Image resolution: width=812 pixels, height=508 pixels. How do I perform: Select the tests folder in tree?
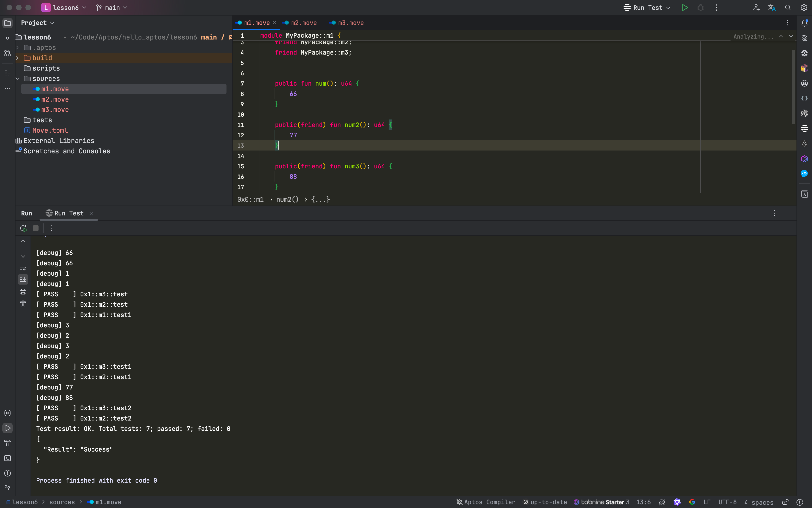point(38,120)
